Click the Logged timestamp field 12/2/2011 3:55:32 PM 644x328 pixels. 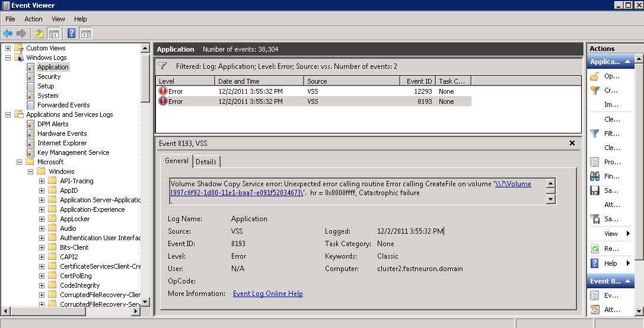coord(410,231)
